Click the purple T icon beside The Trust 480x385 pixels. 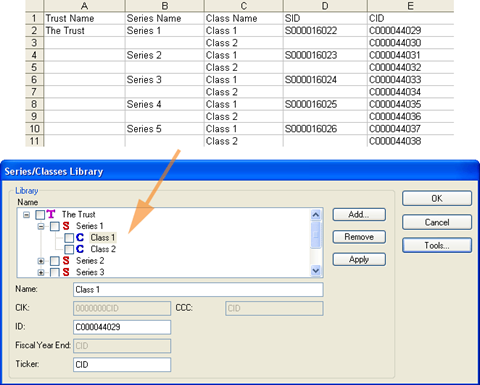point(51,214)
